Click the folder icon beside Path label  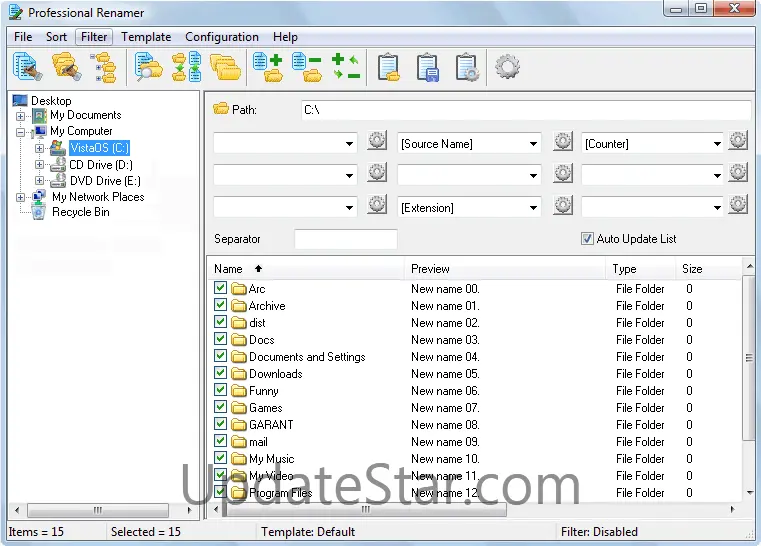click(x=221, y=109)
